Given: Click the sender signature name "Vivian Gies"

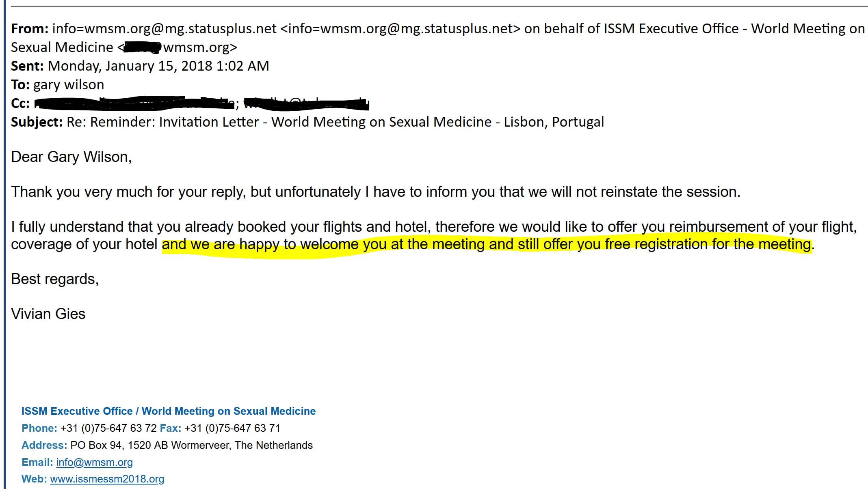Looking at the screenshot, I should (48, 314).
